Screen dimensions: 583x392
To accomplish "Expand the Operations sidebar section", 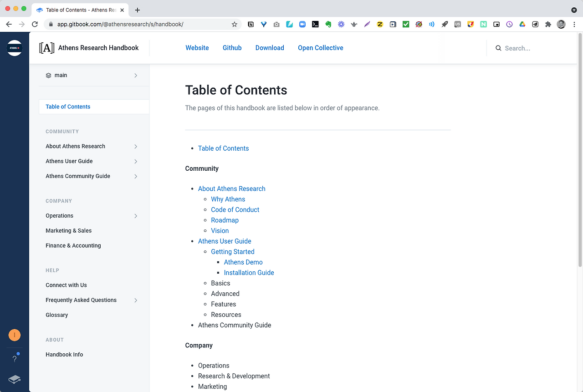I will 136,216.
